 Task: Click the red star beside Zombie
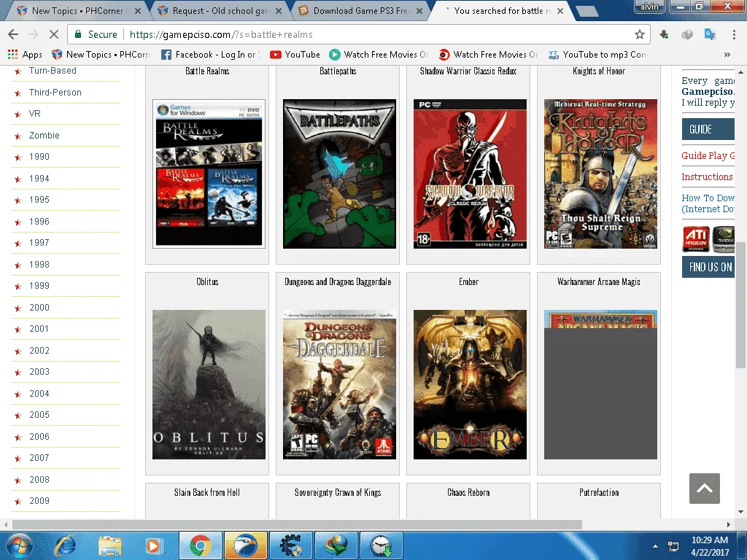pos(18,136)
